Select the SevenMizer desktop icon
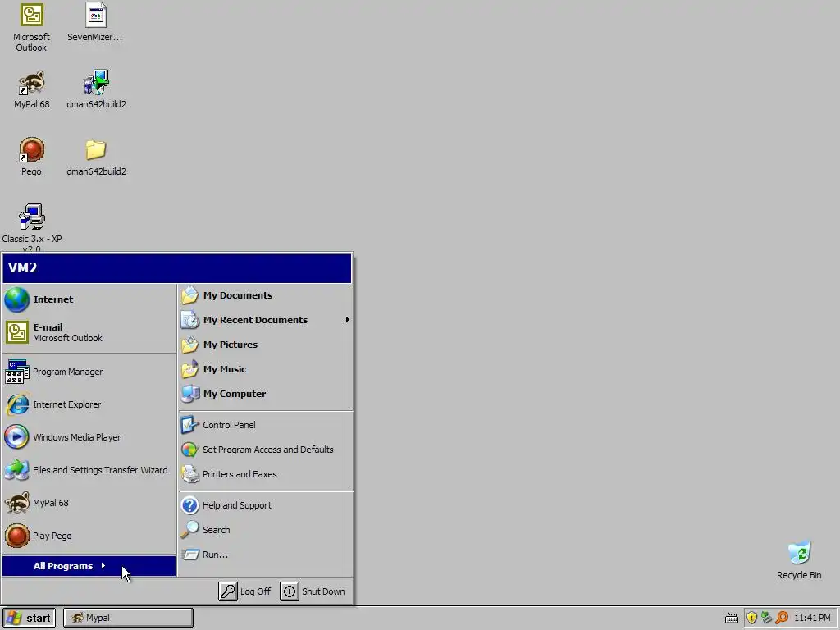The width and height of the screenshot is (840, 630). click(x=95, y=22)
